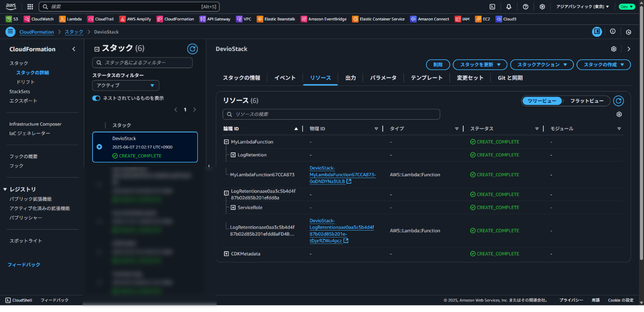The height and width of the screenshot is (312, 644).
Task: Open Elastic Container Service shortcut
Action: click(x=378, y=19)
